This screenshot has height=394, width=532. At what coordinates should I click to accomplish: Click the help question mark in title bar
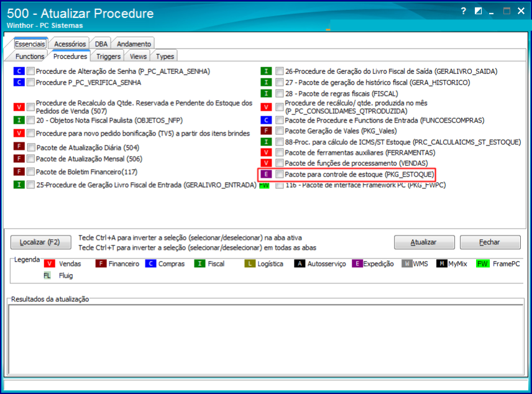click(x=464, y=11)
